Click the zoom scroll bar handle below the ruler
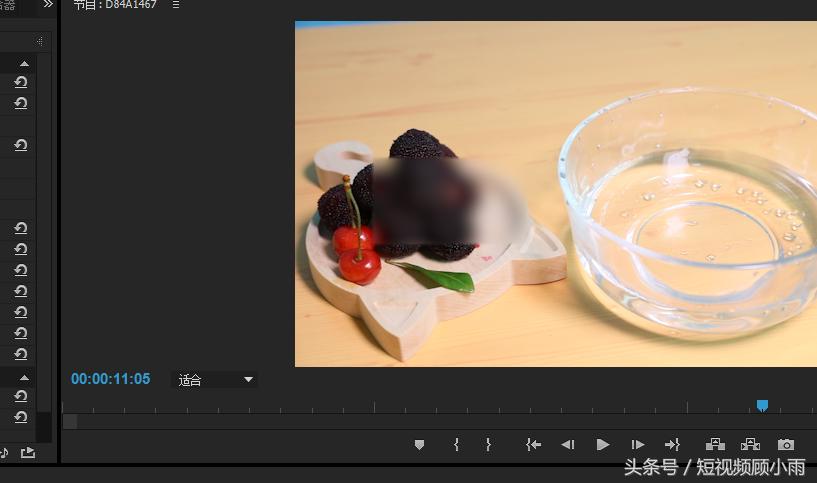The width and height of the screenshot is (817, 483). pyautogui.click(x=70, y=422)
